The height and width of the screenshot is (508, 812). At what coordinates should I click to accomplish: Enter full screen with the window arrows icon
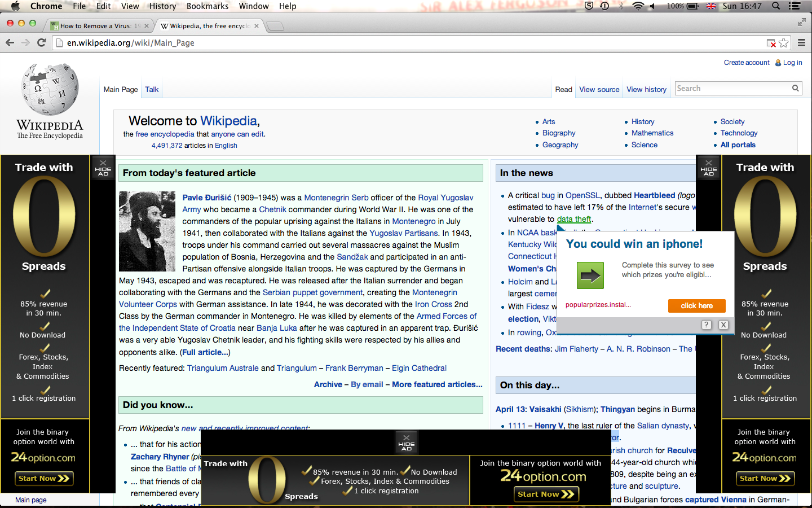(x=802, y=23)
